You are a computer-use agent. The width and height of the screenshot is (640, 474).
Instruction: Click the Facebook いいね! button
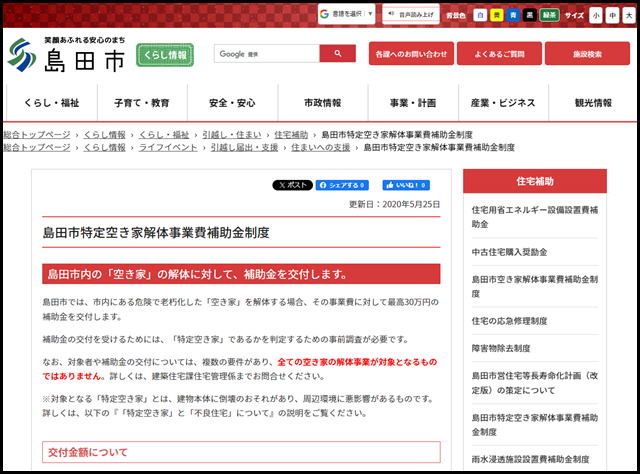coord(405,185)
